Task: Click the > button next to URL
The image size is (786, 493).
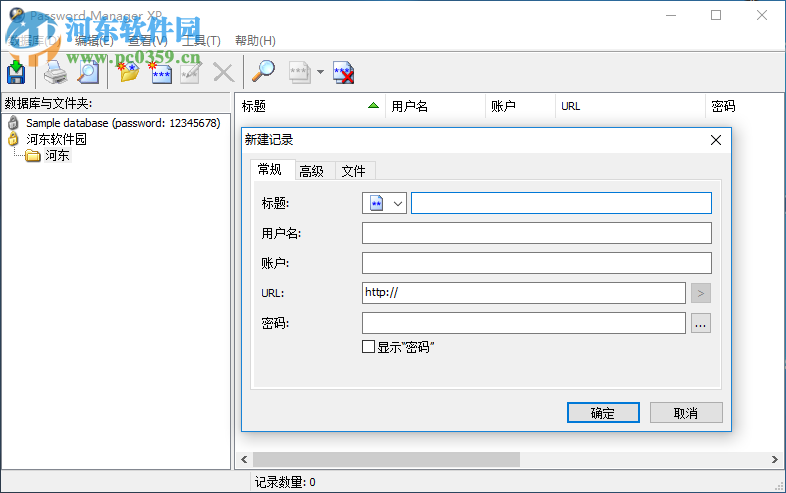Action: point(701,293)
